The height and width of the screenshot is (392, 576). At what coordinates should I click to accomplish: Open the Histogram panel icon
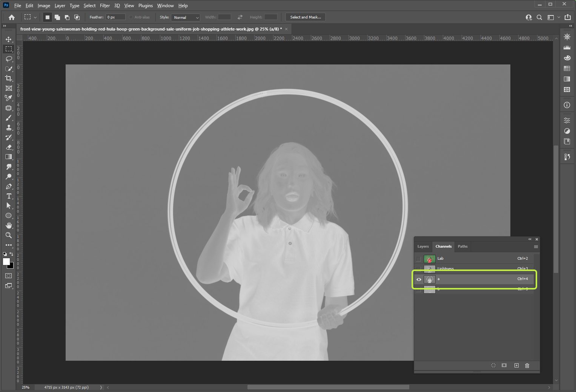(567, 47)
